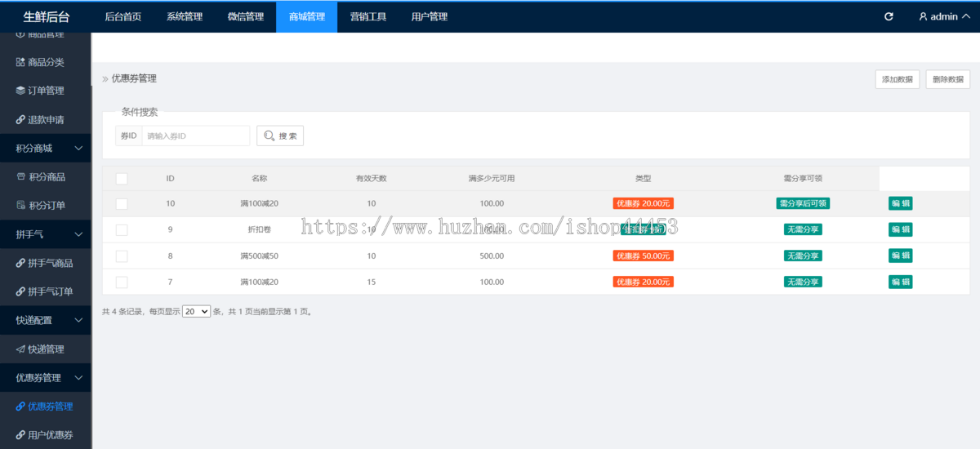Click the 积分商品 sidebar icon
This screenshot has width=980, height=449.
click(x=21, y=177)
